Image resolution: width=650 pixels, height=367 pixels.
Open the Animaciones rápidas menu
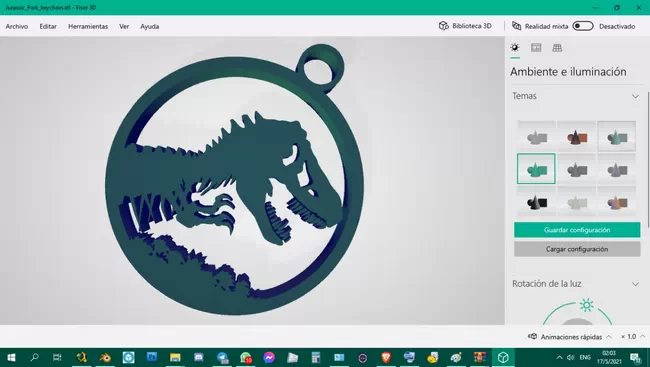click(x=571, y=337)
